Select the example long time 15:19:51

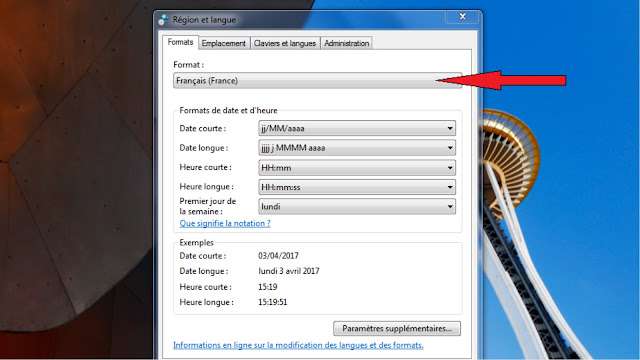coord(272,302)
